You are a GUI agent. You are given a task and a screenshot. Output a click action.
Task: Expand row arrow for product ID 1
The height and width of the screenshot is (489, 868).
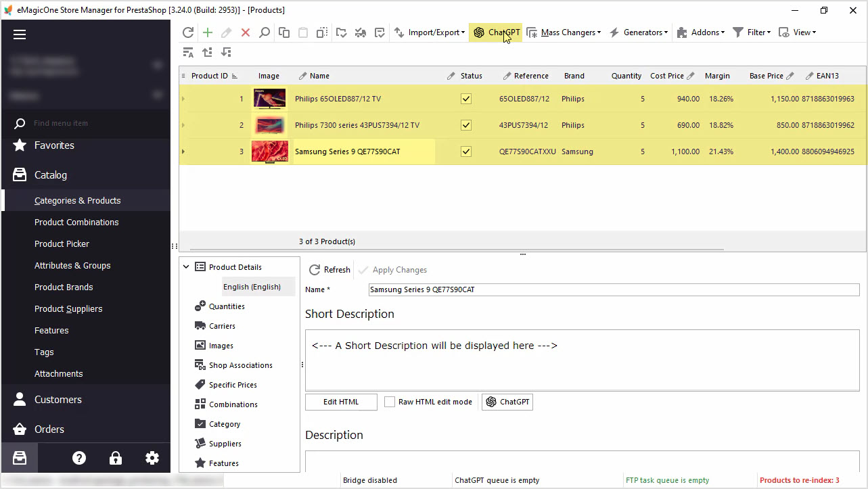click(183, 99)
